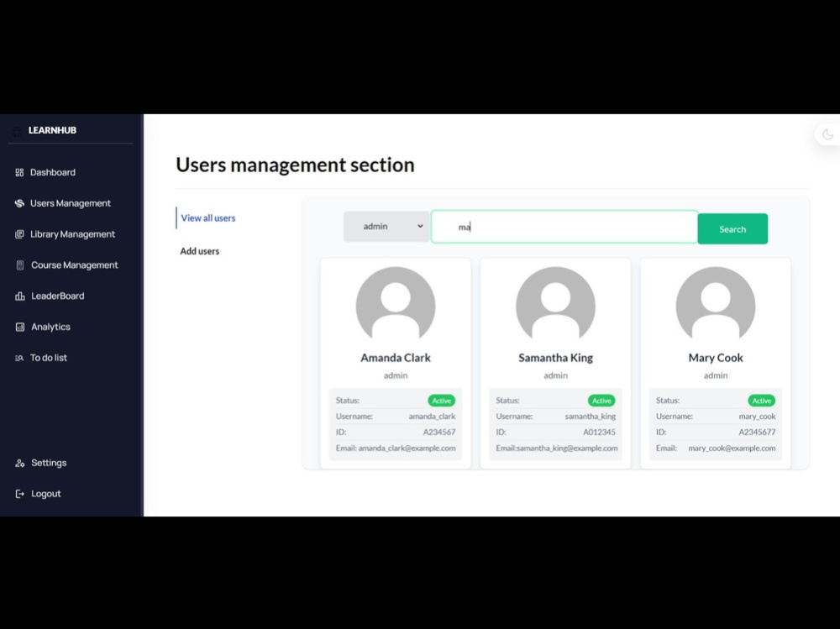Click the Dashboard grid icon in sidebar

click(x=19, y=172)
